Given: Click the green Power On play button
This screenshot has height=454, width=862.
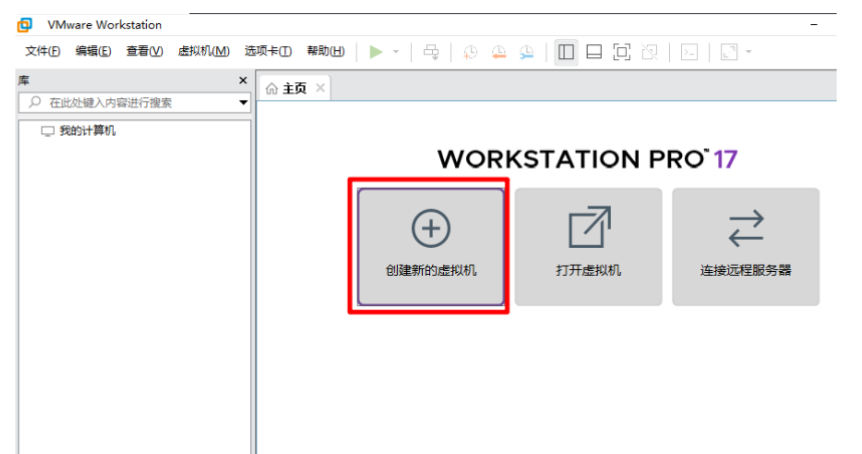Looking at the screenshot, I should (x=376, y=52).
